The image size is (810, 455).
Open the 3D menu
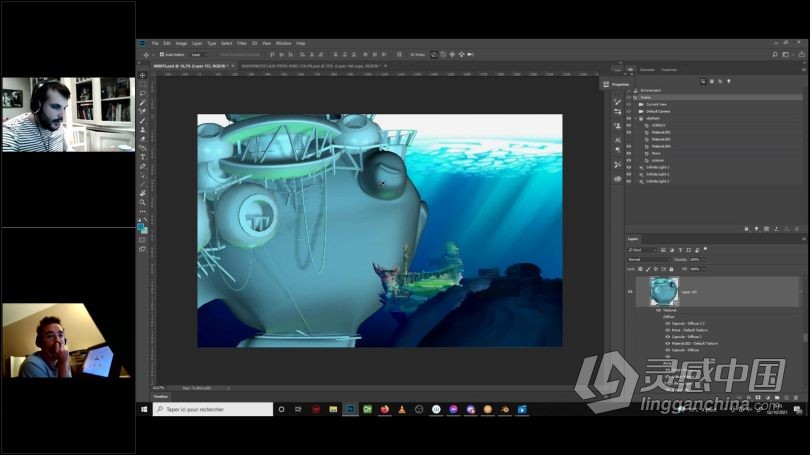point(254,43)
